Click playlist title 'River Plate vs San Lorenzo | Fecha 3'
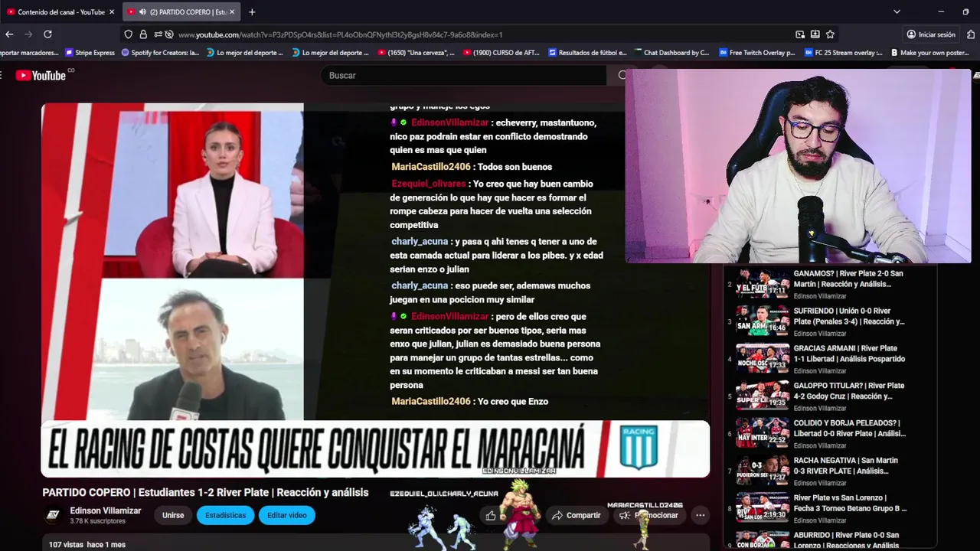The height and width of the screenshot is (551, 980). 851,503
